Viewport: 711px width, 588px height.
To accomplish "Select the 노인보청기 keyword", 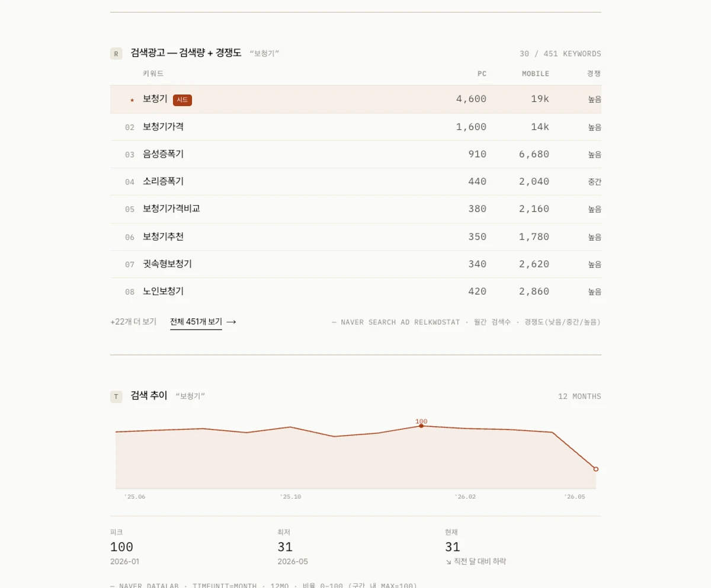I will coord(163,291).
